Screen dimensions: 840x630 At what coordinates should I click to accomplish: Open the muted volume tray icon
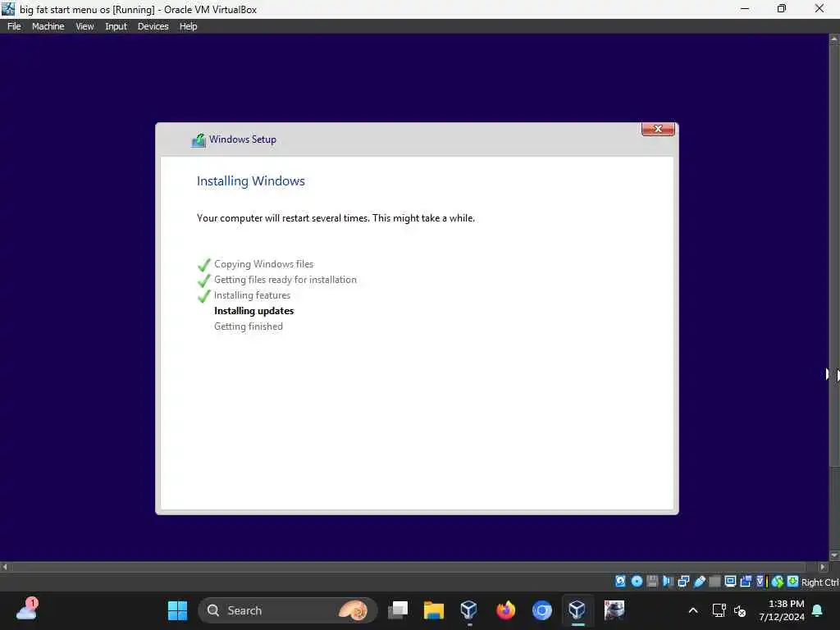click(x=740, y=610)
